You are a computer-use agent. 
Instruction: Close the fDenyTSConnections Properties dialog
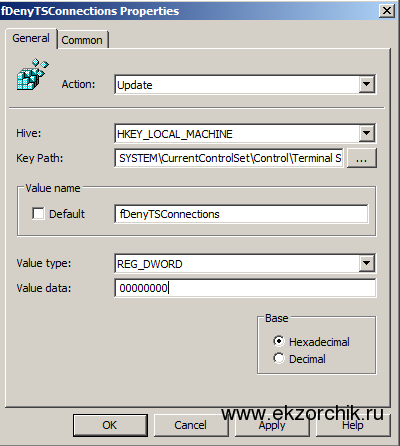coord(387,11)
